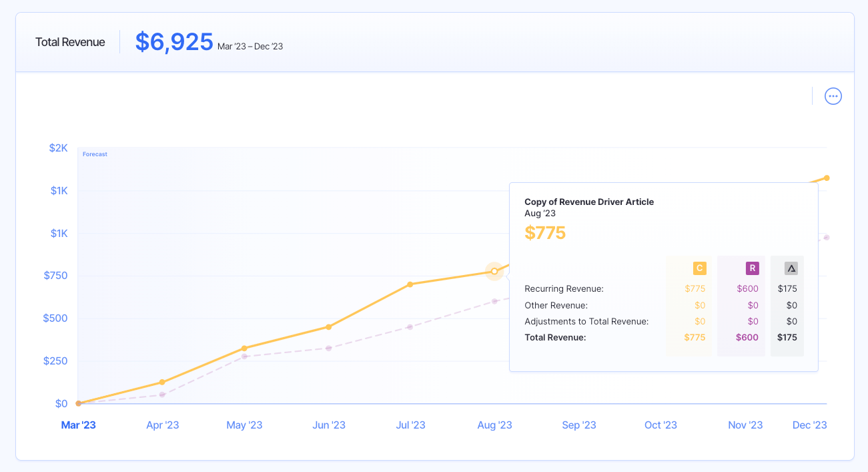Image resolution: width=868 pixels, height=472 pixels.
Task: Click purple dashed line point at May '23
Action: click(x=245, y=357)
